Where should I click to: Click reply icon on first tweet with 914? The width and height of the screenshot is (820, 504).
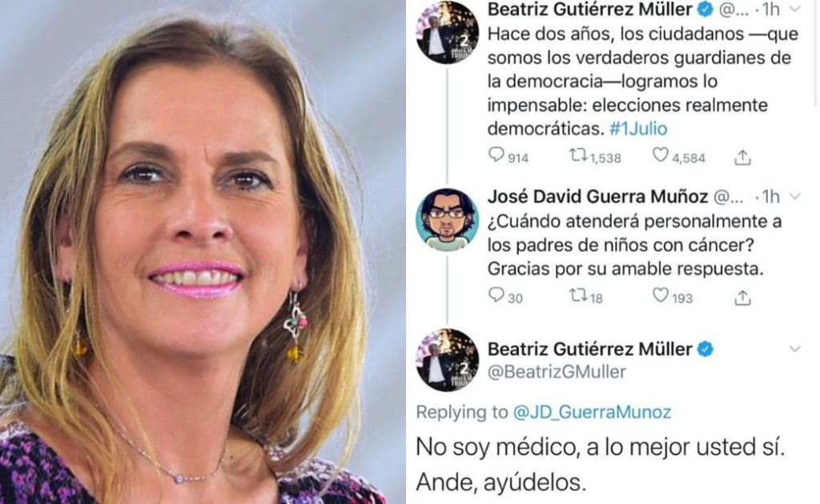tap(496, 155)
